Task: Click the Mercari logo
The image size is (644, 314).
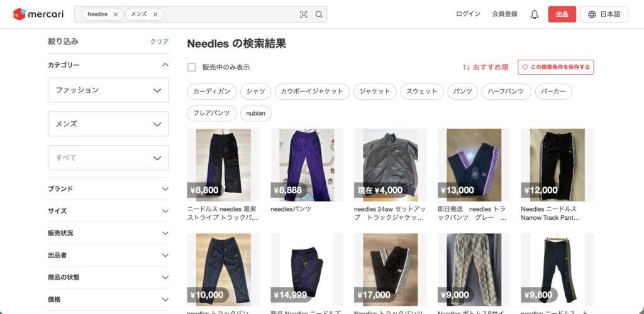Action: click(x=38, y=14)
